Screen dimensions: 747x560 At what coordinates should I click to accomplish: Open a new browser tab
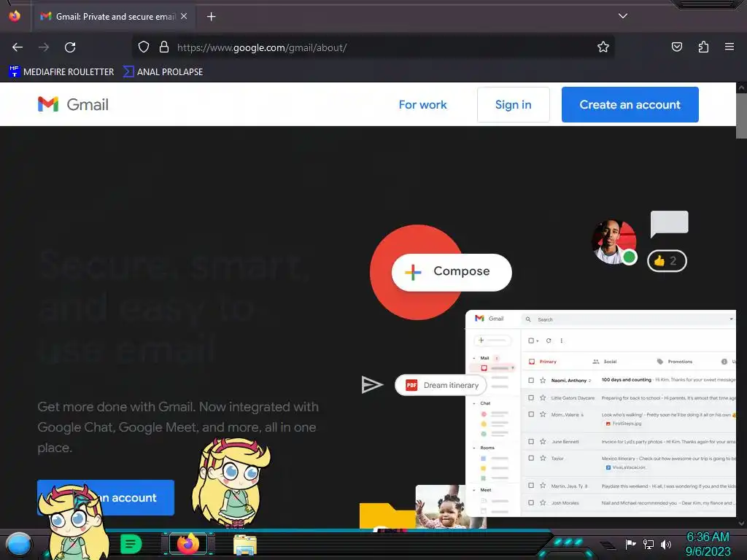click(x=211, y=17)
